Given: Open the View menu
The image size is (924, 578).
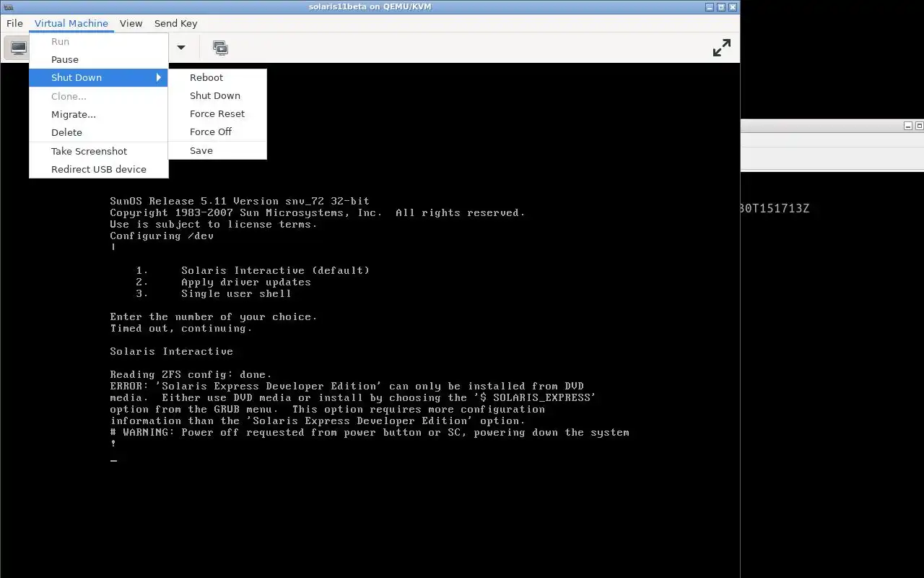Looking at the screenshot, I should point(131,23).
